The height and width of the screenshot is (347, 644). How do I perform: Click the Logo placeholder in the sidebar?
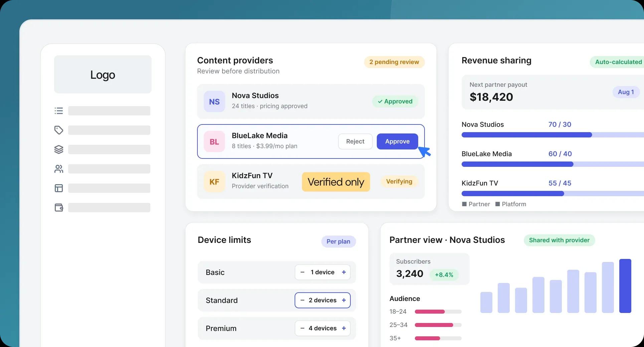103,74
